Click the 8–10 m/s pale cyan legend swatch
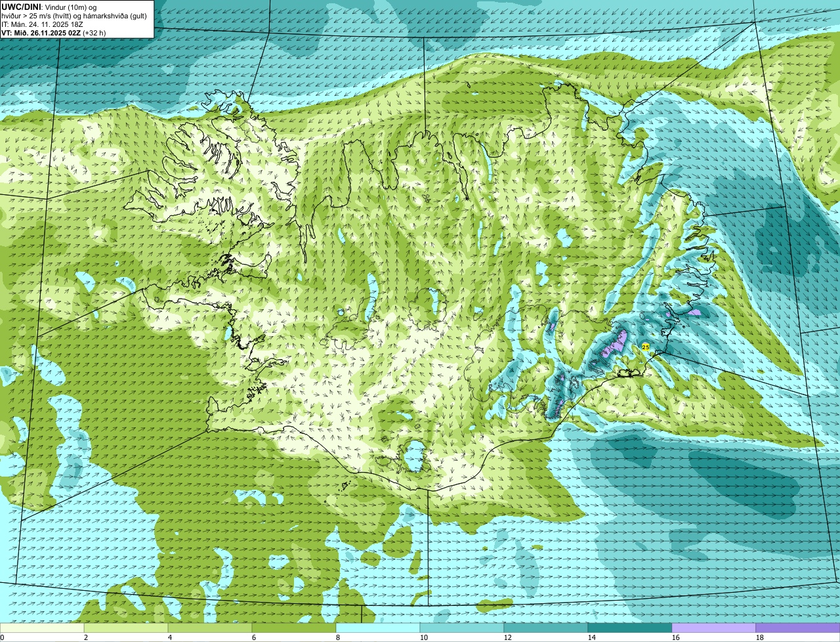The height and width of the screenshot is (642, 840). click(x=378, y=628)
